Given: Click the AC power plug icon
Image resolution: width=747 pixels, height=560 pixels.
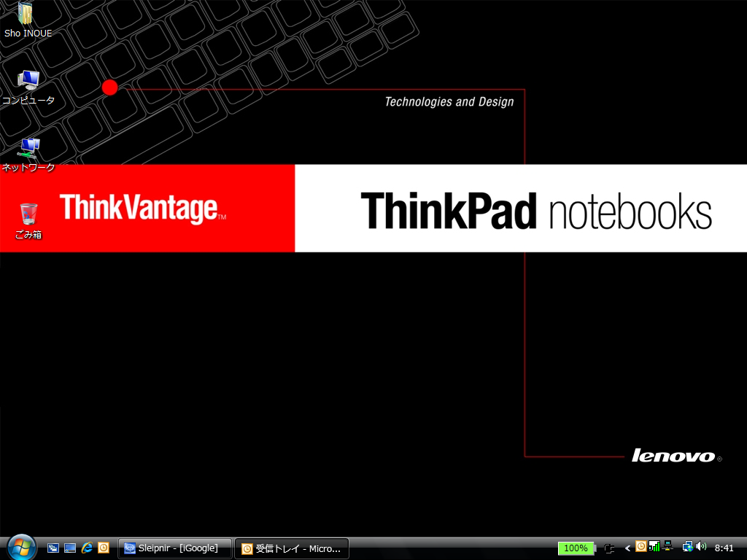Looking at the screenshot, I should click(x=609, y=548).
